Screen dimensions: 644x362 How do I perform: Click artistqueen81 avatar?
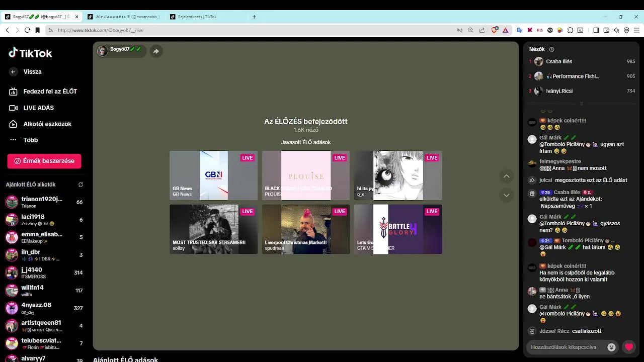point(12,325)
